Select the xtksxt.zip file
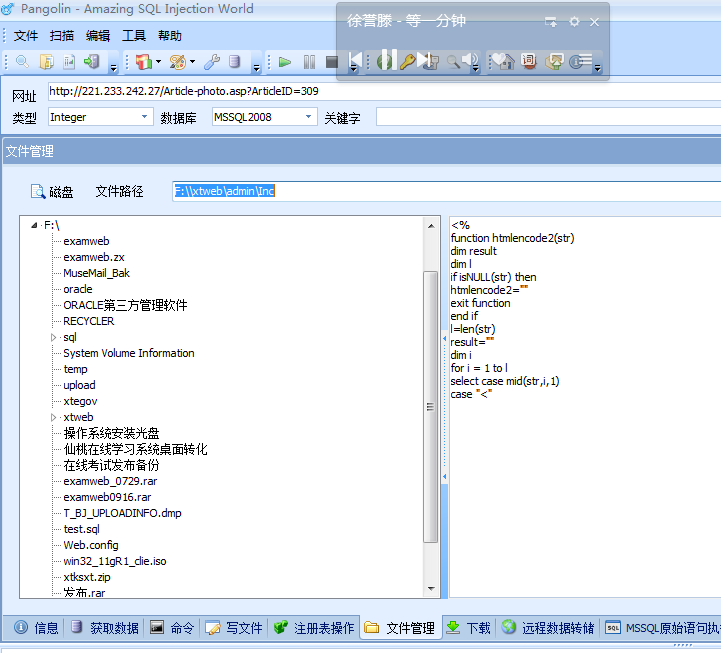Screen dimensions: 721x653 click(87, 577)
